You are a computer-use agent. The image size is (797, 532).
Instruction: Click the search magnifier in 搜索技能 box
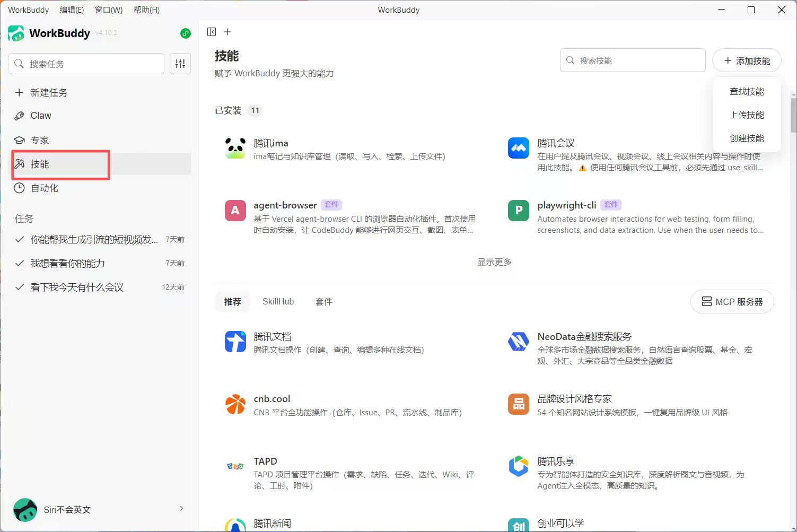coord(571,60)
